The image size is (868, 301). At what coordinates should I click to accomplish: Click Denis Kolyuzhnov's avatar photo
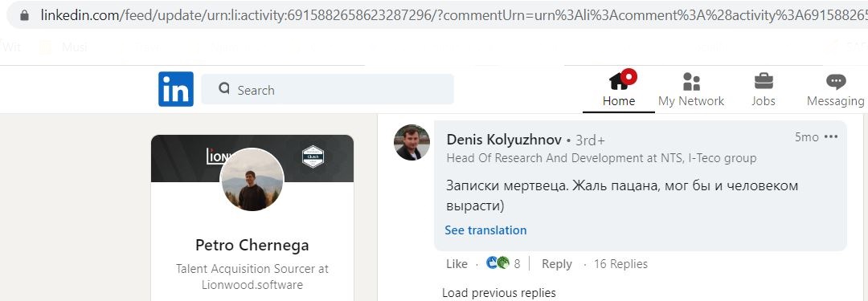[411, 142]
